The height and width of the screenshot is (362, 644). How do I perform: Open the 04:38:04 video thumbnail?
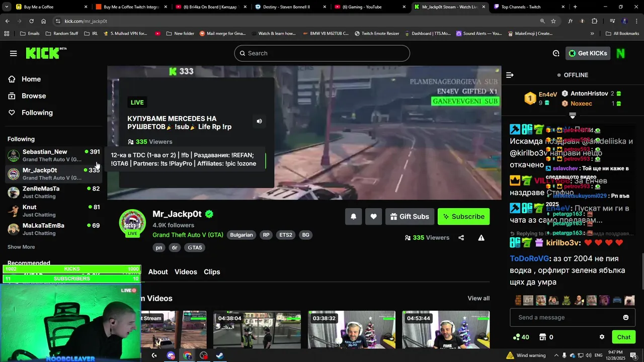[257, 329]
